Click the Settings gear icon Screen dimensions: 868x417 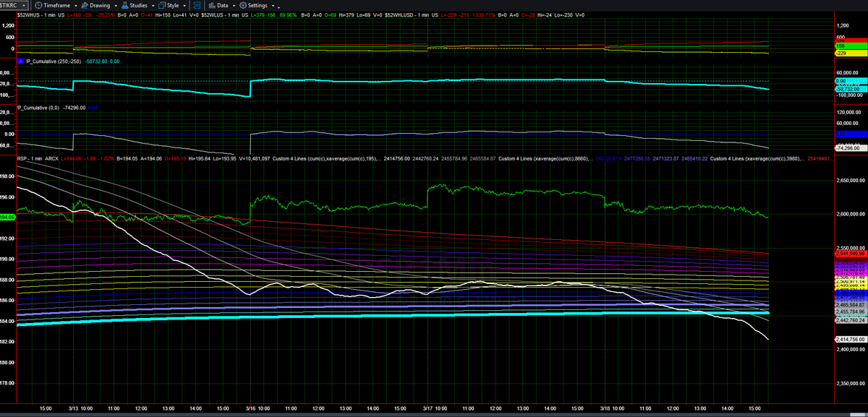tap(243, 5)
